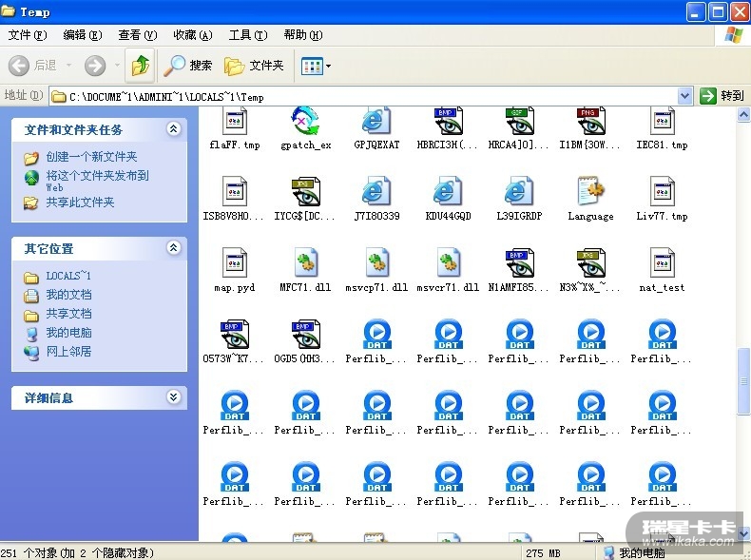751x560 pixels.
Task: Expand the 详细信息 panel
Action: [x=173, y=396]
